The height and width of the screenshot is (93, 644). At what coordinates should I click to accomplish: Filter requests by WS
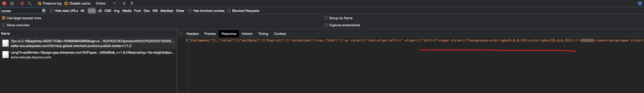155,11
